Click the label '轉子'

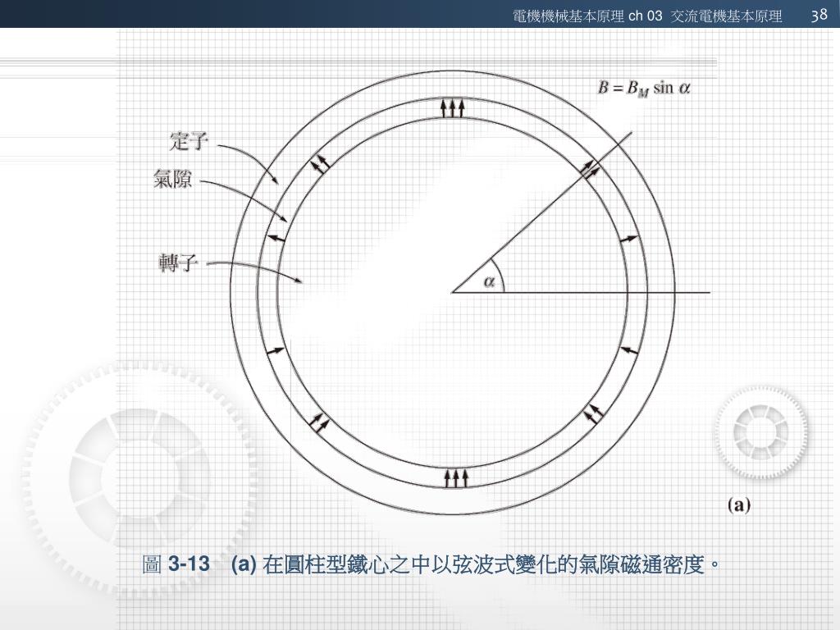point(178,262)
